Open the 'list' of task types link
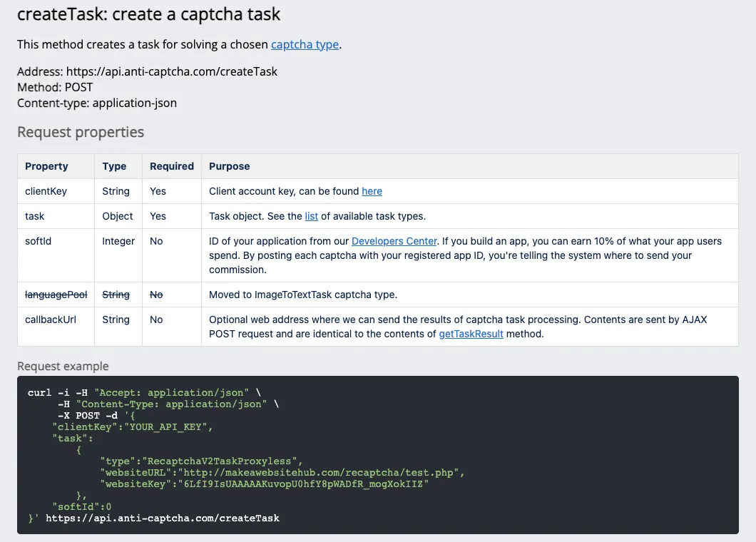Viewport: 756px width, 542px height. click(x=311, y=216)
